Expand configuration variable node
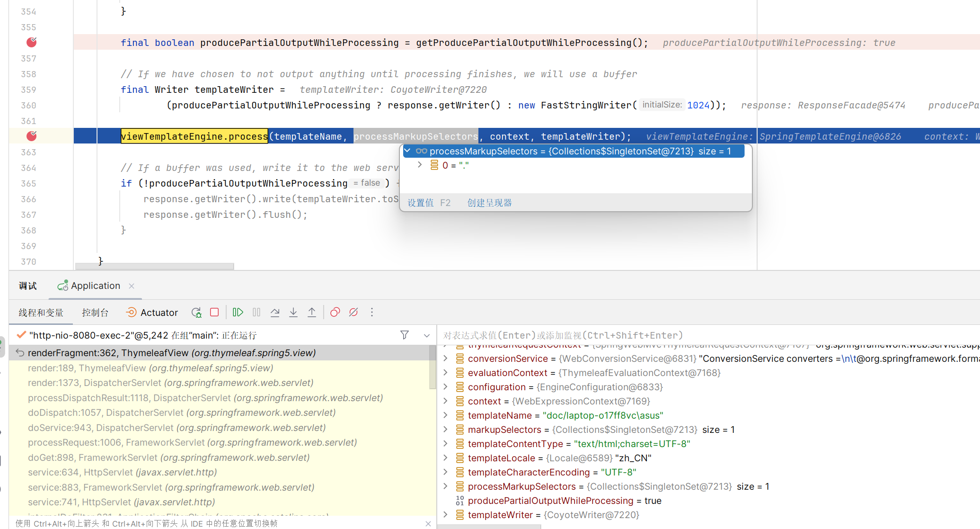This screenshot has height=529, width=980. (x=445, y=387)
